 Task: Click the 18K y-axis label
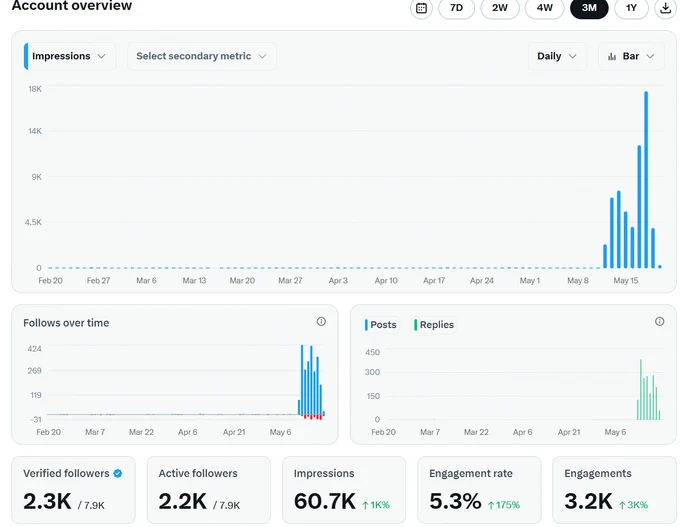(35, 89)
